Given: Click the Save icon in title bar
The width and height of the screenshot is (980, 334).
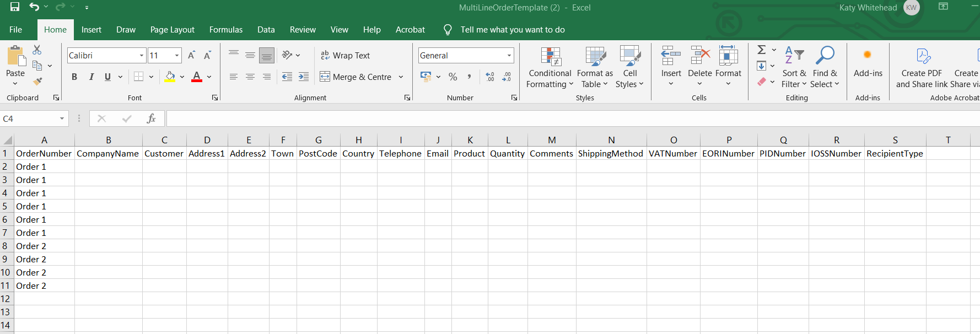Looking at the screenshot, I should pyautogui.click(x=15, y=7).
